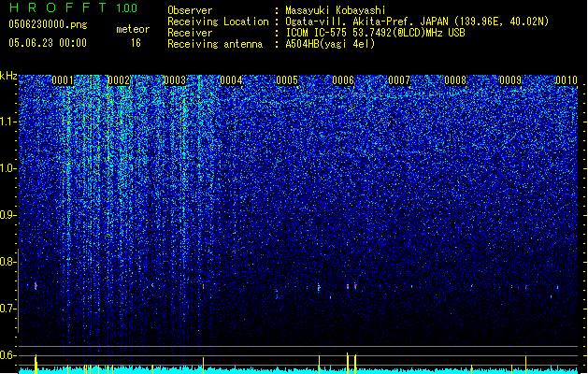Click the meteor label
This screenshot has width=588, height=374.
[133, 29]
